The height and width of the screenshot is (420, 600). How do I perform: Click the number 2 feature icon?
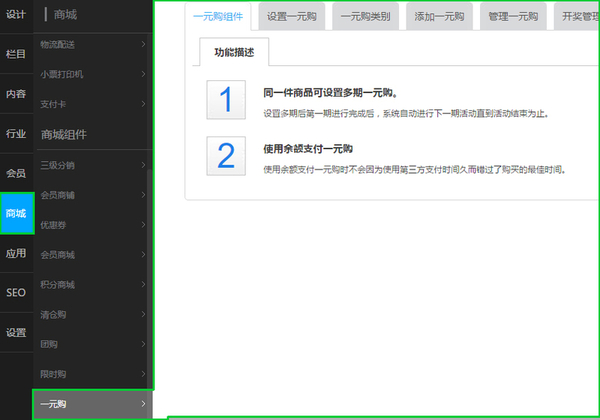(226, 156)
